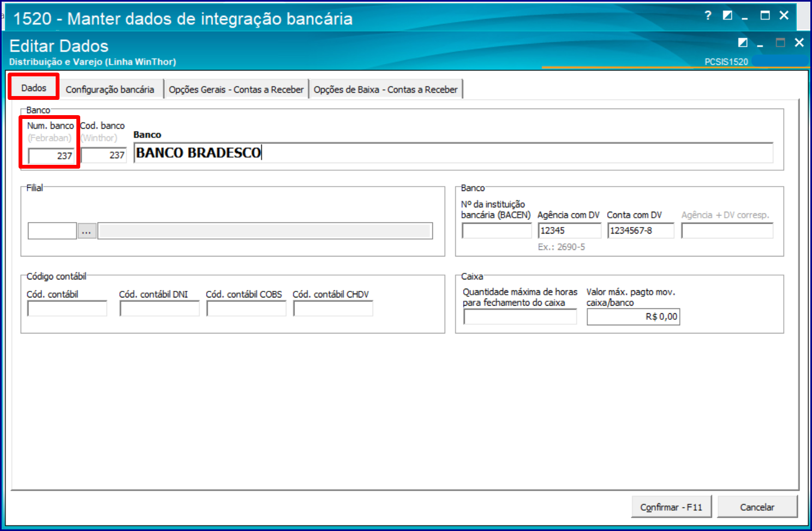
Task: Focus the Num. banco (Febraban) field
Action: [x=51, y=156]
